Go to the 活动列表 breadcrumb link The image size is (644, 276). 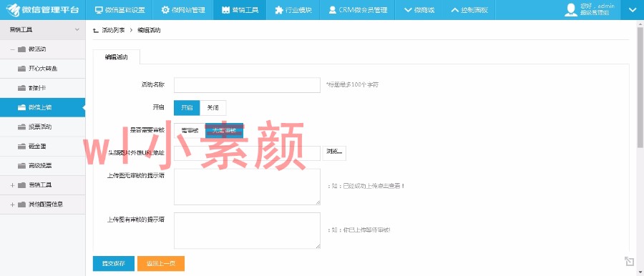click(113, 31)
